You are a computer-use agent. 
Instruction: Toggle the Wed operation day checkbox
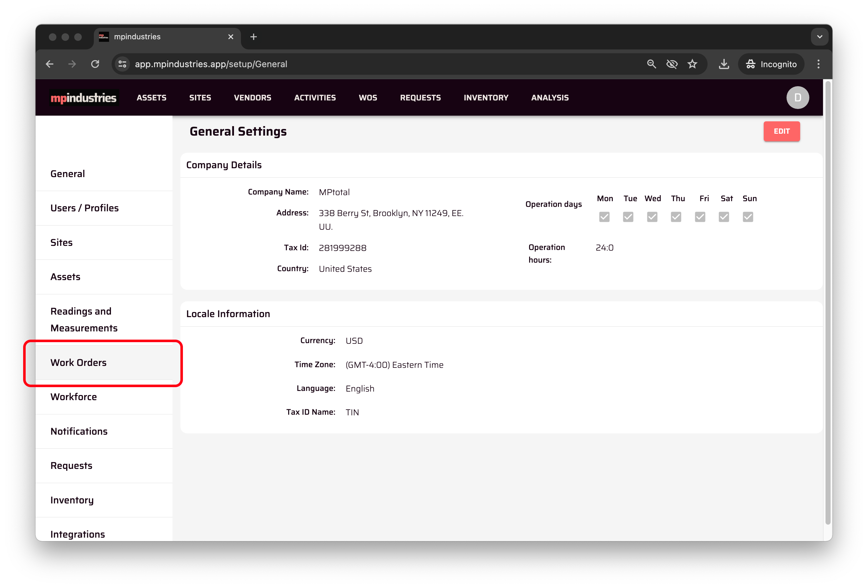click(x=652, y=217)
